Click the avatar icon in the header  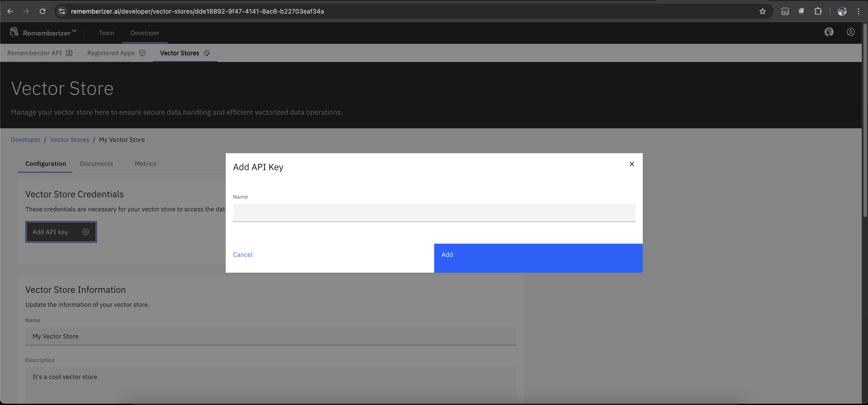click(829, 32)
